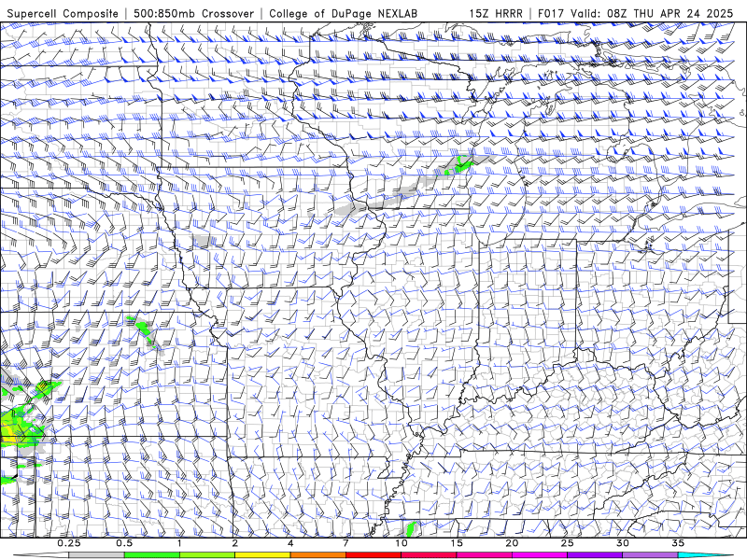
Task: Click the "4" legend tick label
Action: [290, 543]
